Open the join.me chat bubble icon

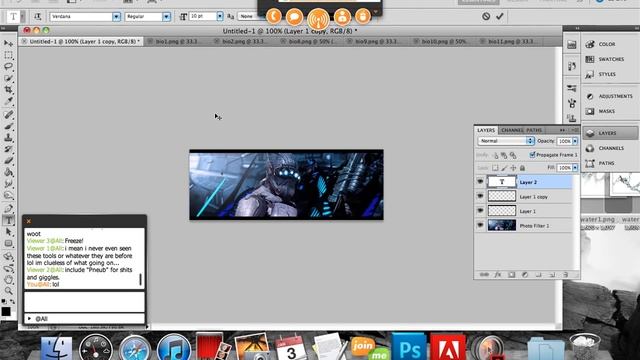294,17
